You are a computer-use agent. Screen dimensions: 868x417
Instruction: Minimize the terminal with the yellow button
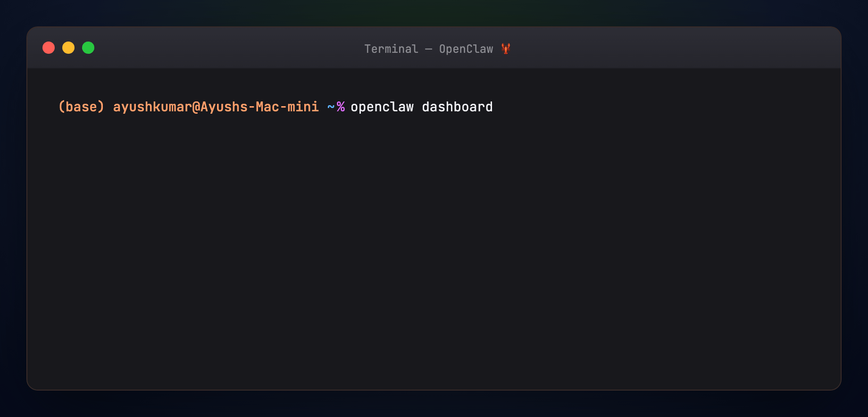[x=68, y=48]
